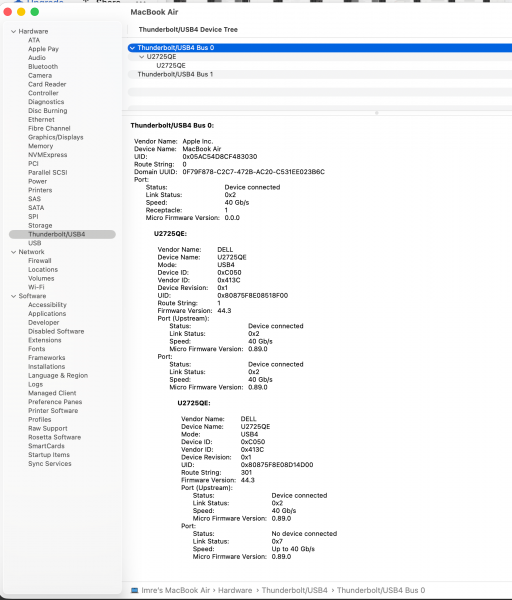Screen dimensions: 512x600
Task: Select NVMExpress in the sidebar
Action: pyautogui.click(x=47, y=155)
